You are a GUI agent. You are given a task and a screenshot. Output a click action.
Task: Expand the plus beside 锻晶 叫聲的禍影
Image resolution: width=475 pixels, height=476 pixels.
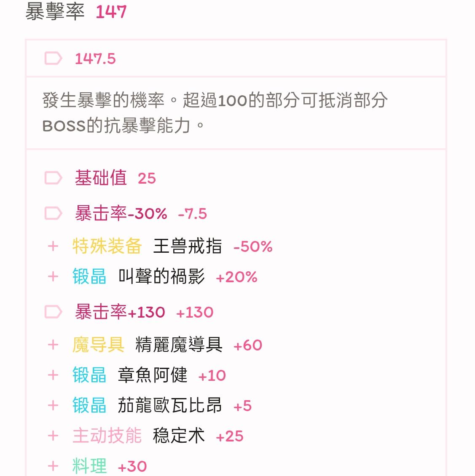[53, 277]
